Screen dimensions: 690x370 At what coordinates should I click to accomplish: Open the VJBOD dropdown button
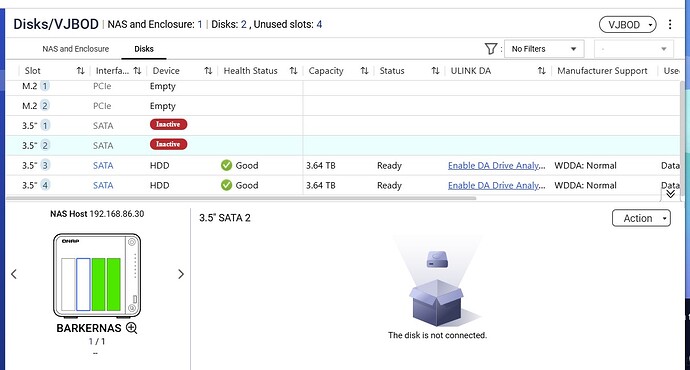(x=628, y=25)
